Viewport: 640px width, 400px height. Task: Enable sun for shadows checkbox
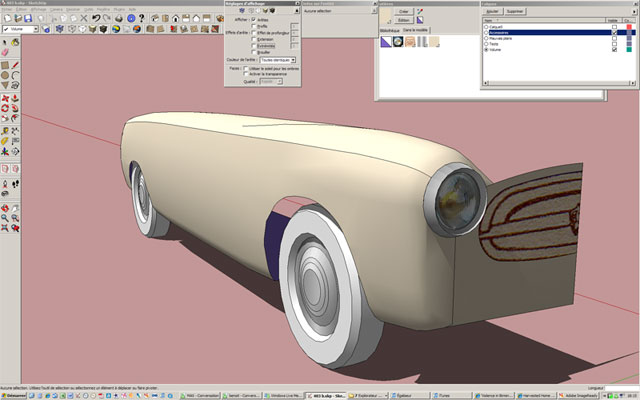click(x=247, y=68)
